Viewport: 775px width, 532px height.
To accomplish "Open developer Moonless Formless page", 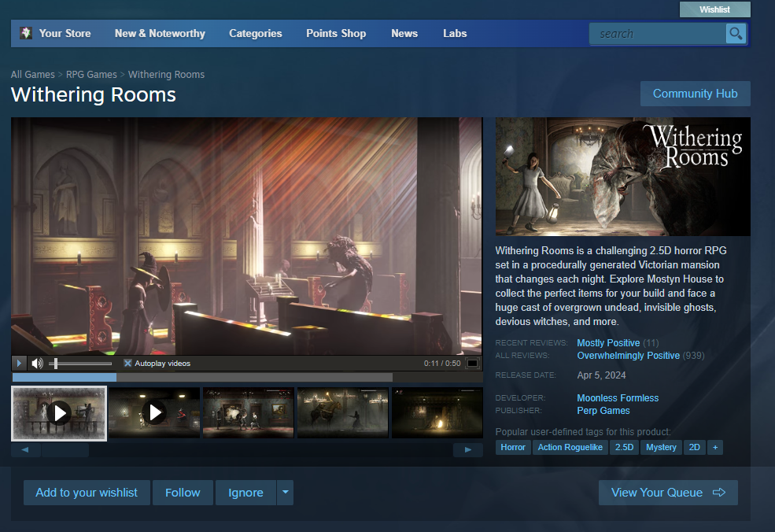I will [x=618, y=398].
